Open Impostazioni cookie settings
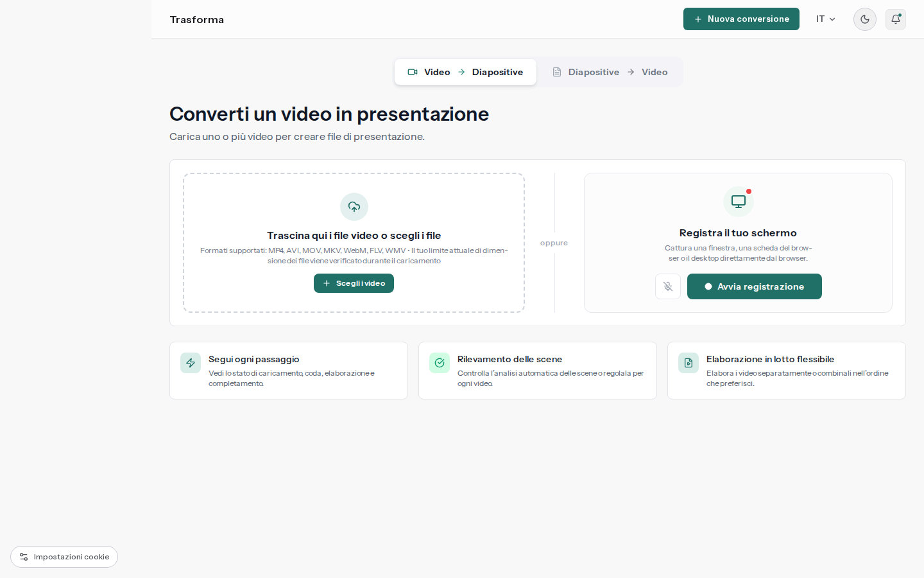This screenshot has width=924, height=578. click(x=64, y=557)
